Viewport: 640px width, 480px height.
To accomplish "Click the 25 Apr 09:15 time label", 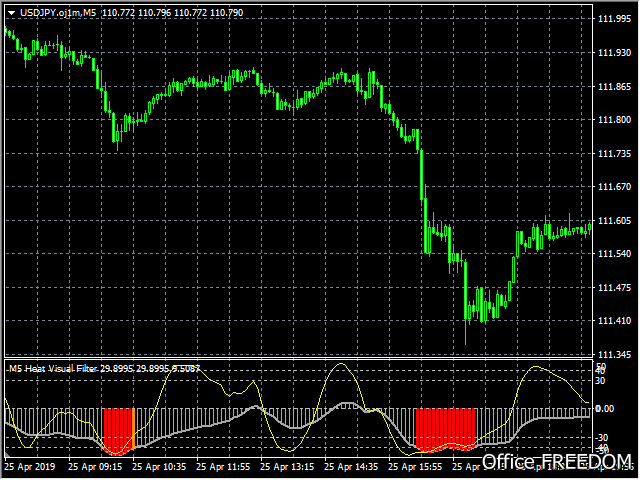I will (95, 467).
